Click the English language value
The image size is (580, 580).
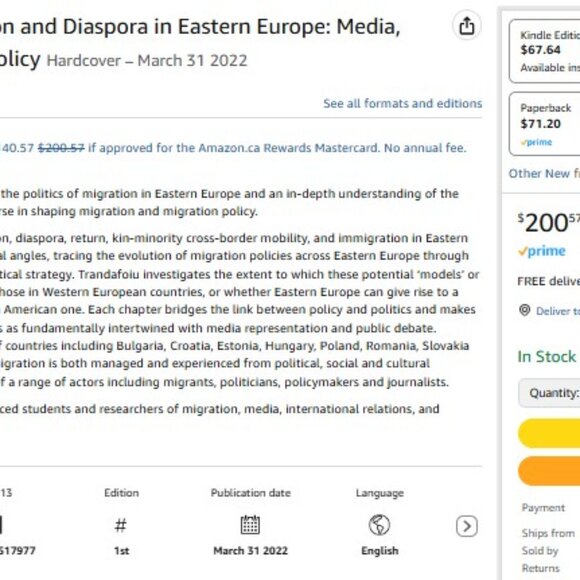pyautogui.click(x=380, y=551)
